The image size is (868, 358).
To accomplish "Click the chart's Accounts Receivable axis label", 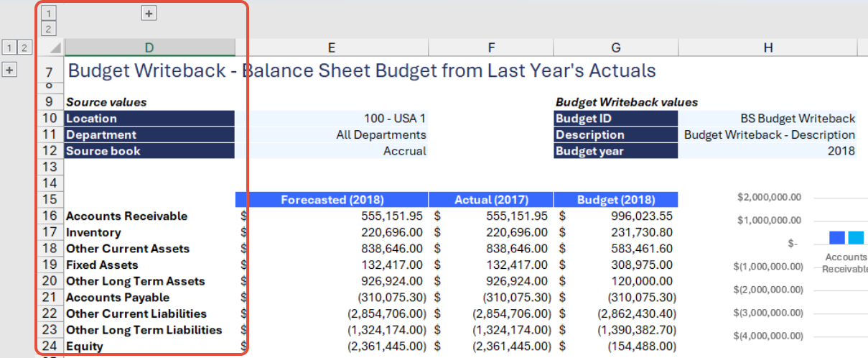I will click(x=845, y=262).
